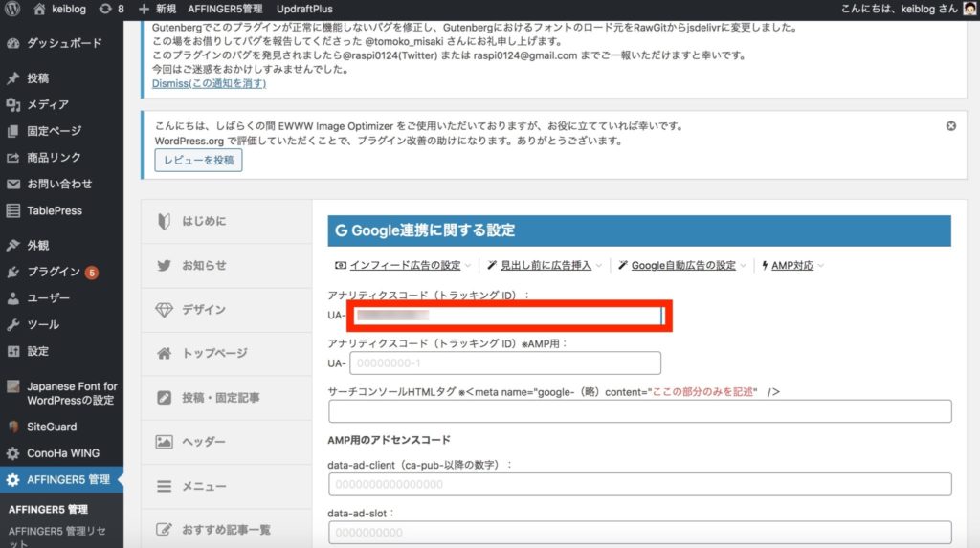Click the メニュー hamburger icon
Viewport: 980px width, 548px height.
pyautogui.click(x=164, y=486)
